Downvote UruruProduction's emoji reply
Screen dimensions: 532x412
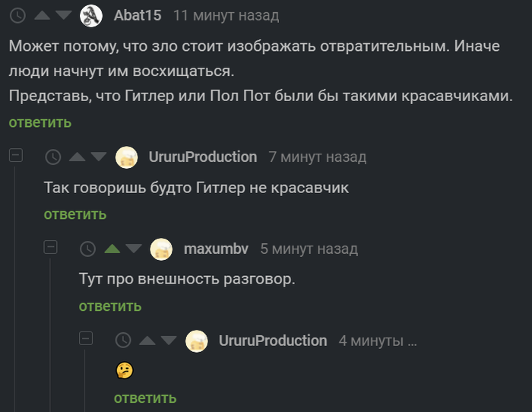169,341
